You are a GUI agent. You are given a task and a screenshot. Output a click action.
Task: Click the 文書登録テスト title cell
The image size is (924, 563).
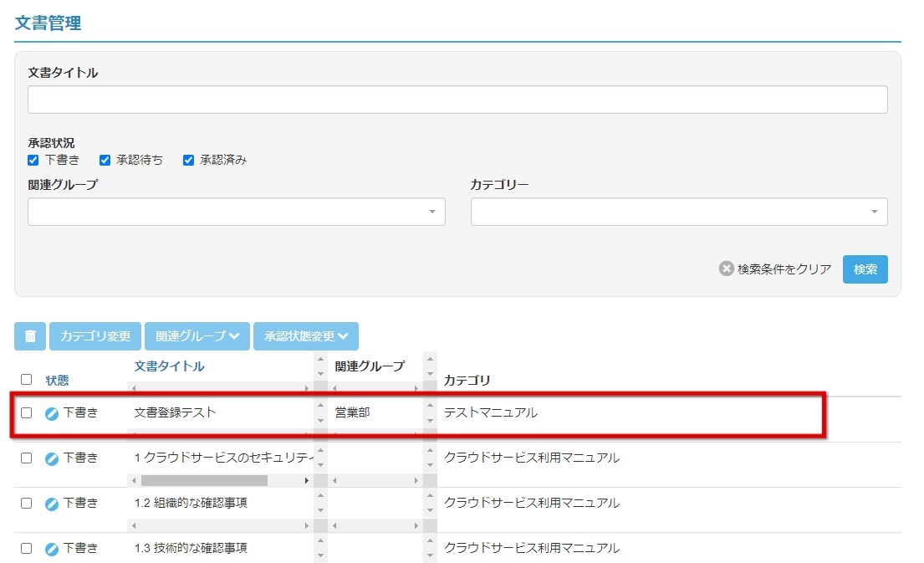[x=175, y=412]
